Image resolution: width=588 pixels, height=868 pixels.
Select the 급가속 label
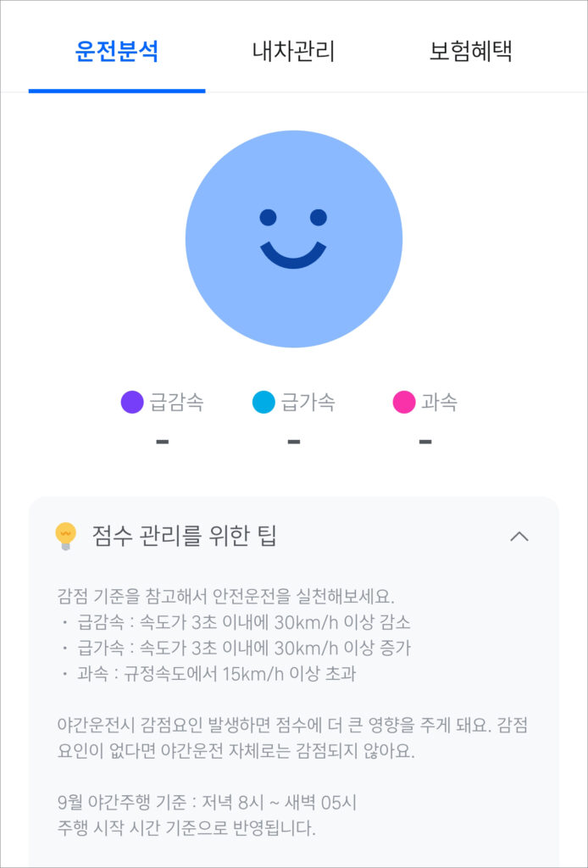click(308, 402)
